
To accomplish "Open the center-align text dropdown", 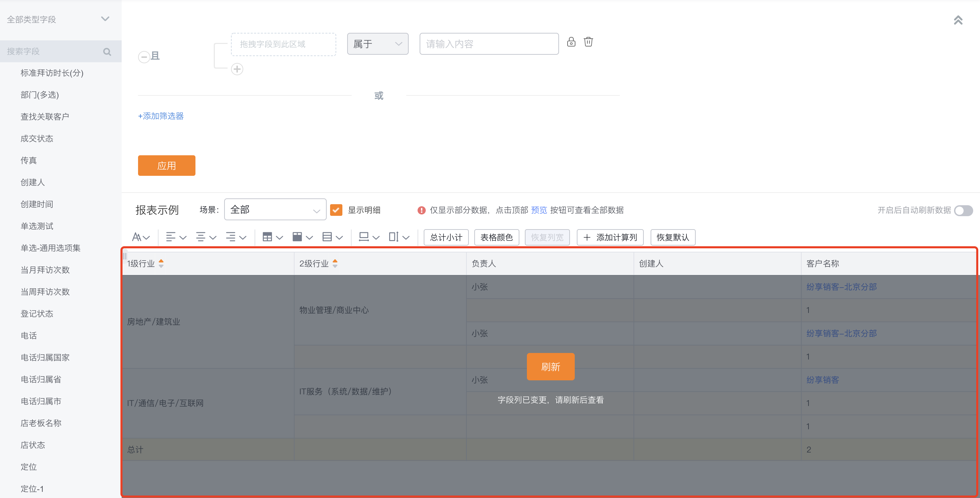I will pos(206,237).
